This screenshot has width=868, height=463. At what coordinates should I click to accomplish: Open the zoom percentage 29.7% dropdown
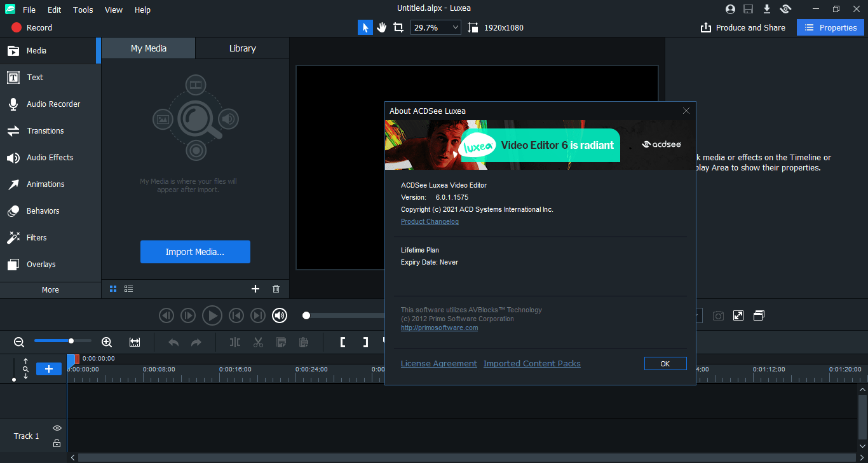coord(436,27)
